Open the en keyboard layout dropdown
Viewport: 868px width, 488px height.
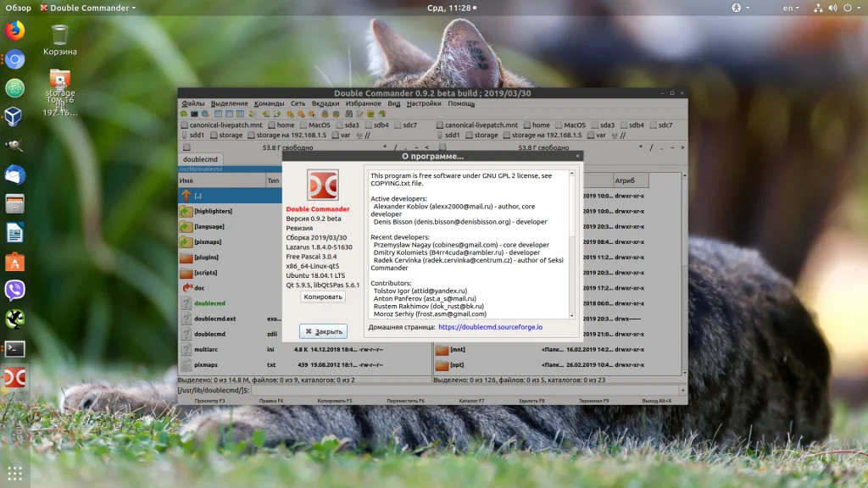791,8
